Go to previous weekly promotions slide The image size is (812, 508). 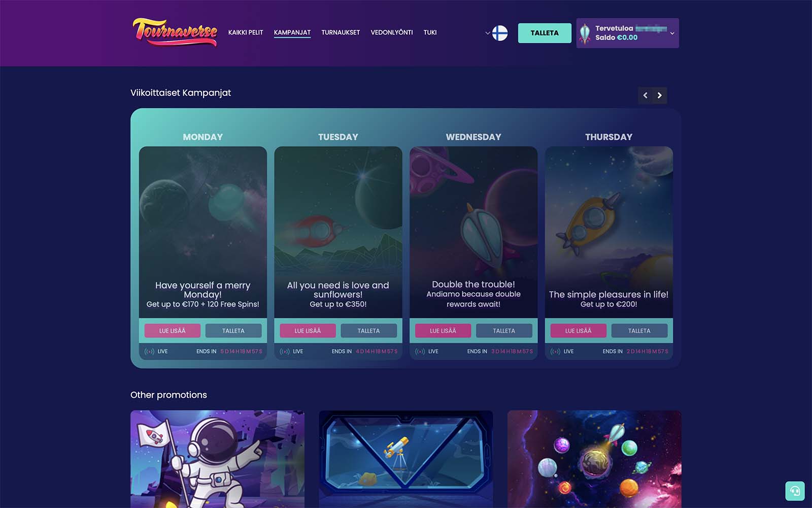click(645, 95)
